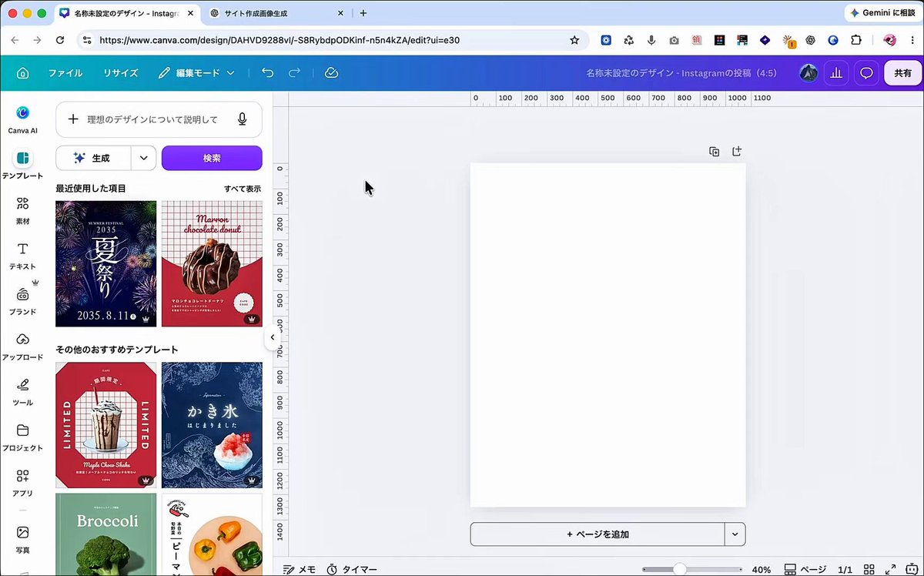This screenshot has height=576, width=924.
Task: Click the 40% zoom level value
Action: coord(762,569)
